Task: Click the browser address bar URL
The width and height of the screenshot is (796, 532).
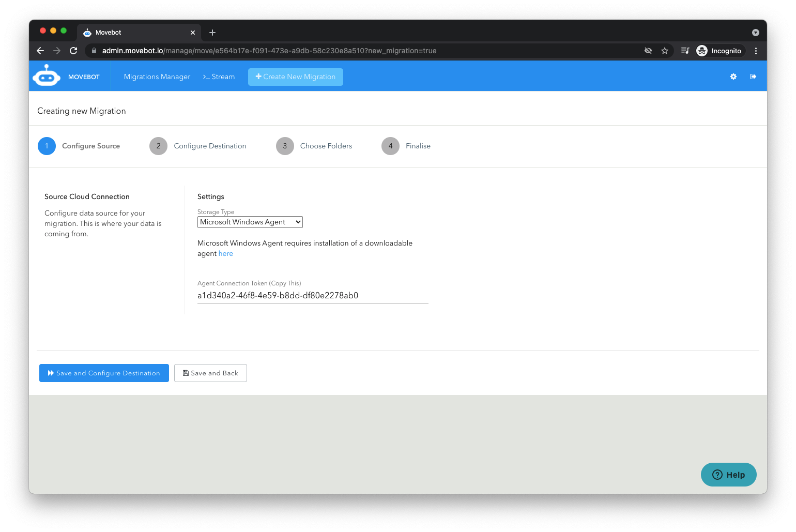Action: pos(269,51)
